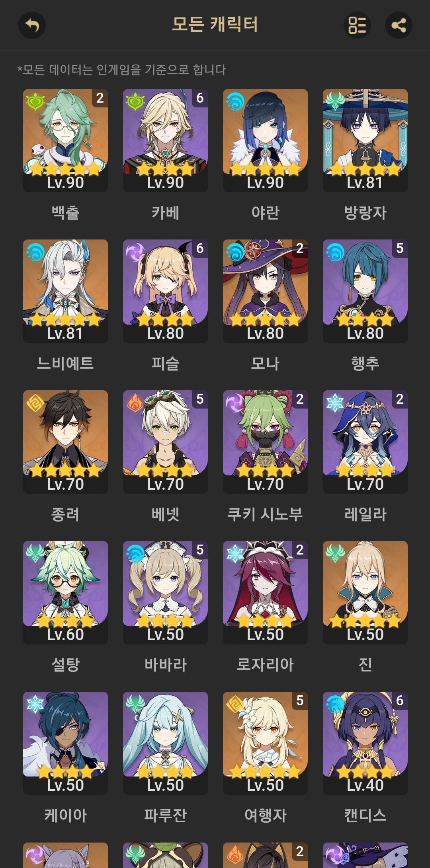Click the Electro element icon on 피슬
This screenshot has height=868, width=430.
pyautogui.click(x=135, y=252)
